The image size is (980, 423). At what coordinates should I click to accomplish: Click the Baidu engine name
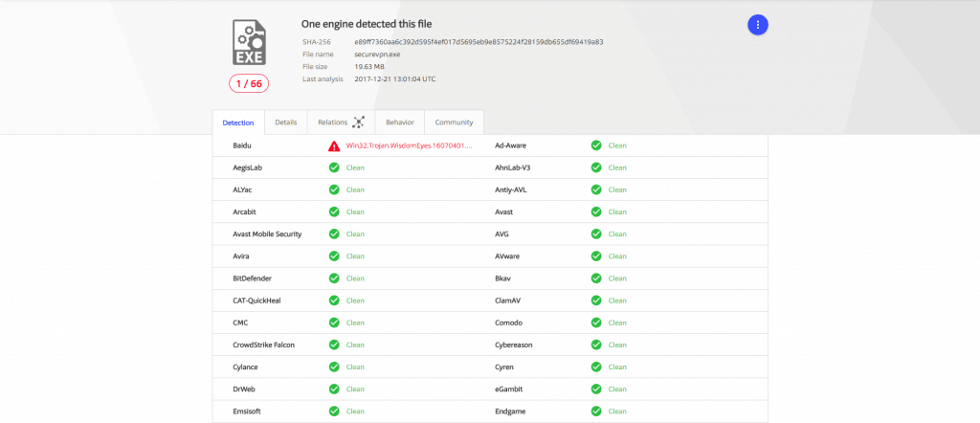click(x=242, y=145)
